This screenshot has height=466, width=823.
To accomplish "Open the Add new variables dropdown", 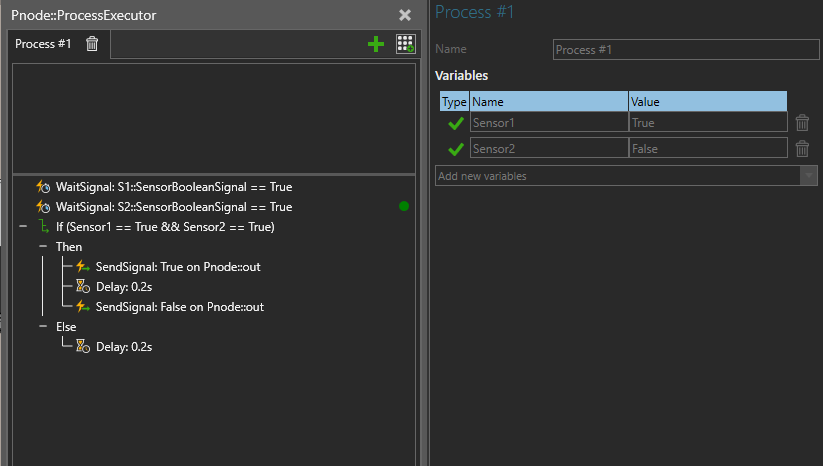I will [808, 176].
